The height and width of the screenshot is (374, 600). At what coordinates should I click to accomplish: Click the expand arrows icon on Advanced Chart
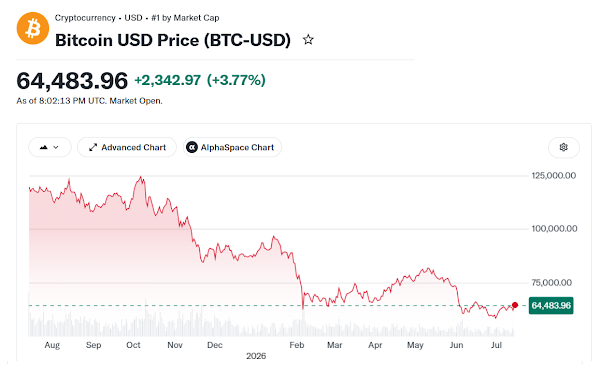click(93, 147)
